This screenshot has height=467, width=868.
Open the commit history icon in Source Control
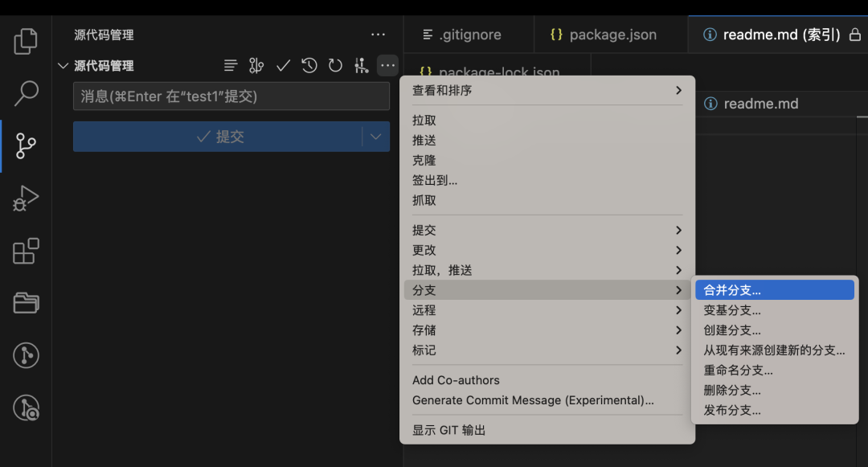pos(309,65)
